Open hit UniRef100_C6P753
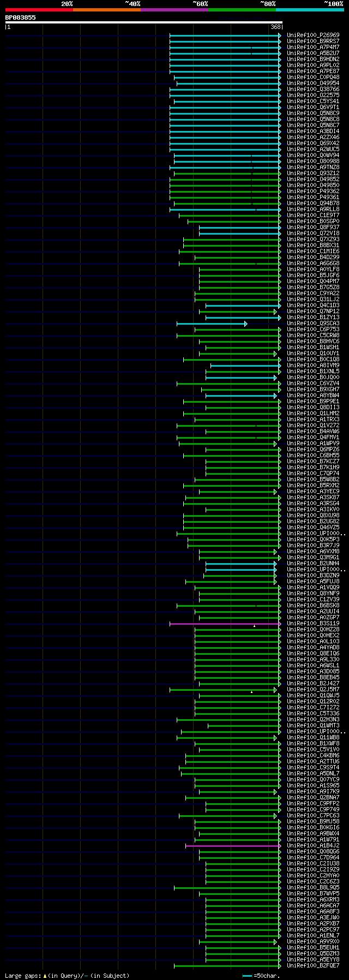The width and height of the screenshot is (349, 980). coord(313,330)
